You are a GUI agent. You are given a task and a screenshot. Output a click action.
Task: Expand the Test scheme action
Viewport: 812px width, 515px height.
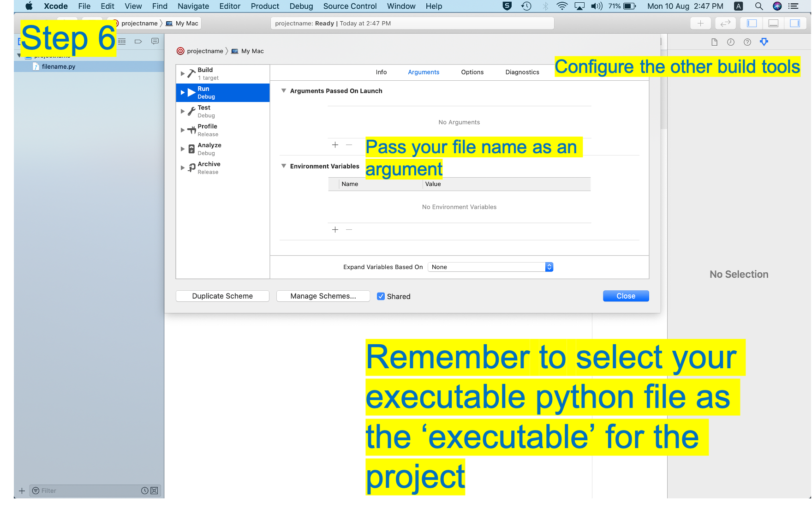click(183, 111)
